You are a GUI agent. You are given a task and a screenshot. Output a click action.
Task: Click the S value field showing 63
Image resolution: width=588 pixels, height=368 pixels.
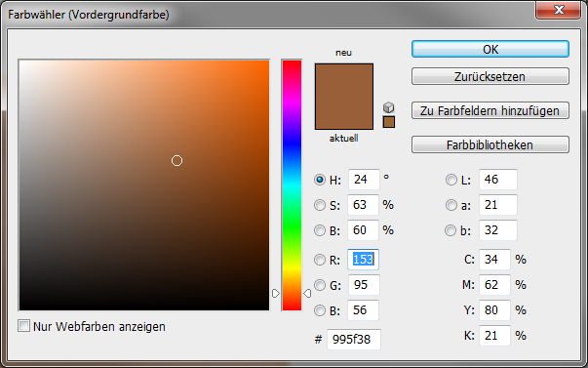click(363, 205)
